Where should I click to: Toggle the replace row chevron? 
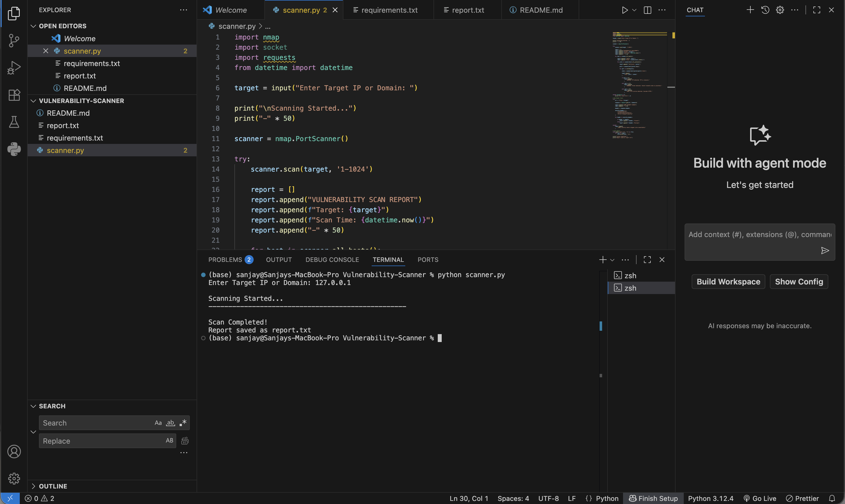(33, 432)
